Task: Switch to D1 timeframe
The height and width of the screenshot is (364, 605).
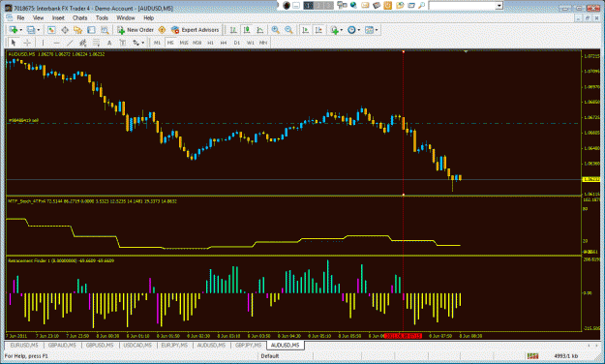Action: [x=237, y=43]
